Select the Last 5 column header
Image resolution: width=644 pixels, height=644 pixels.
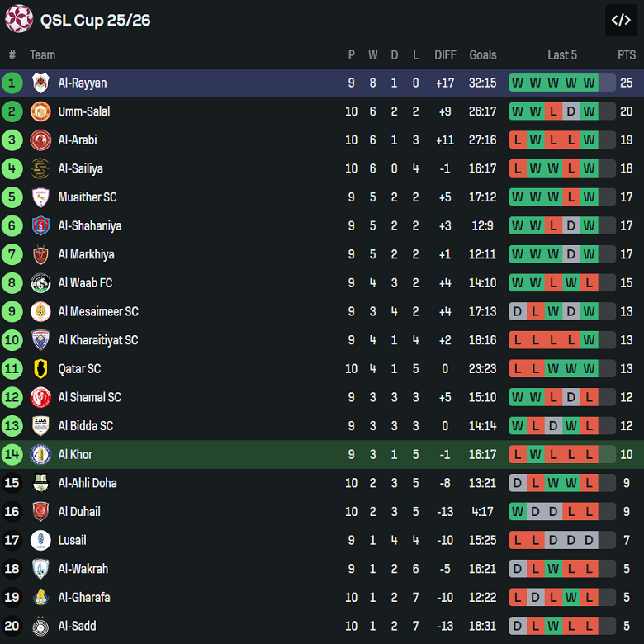point(562,55)
